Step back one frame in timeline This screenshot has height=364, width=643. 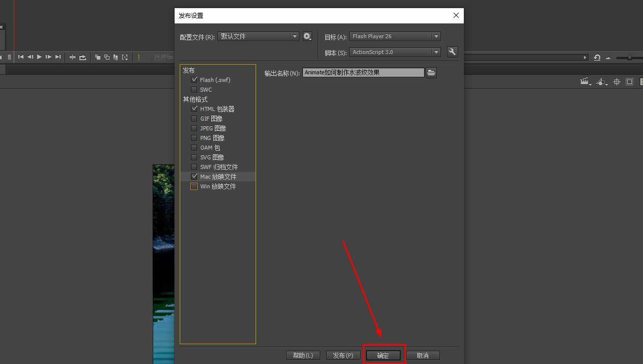click(x=30, y=57)
